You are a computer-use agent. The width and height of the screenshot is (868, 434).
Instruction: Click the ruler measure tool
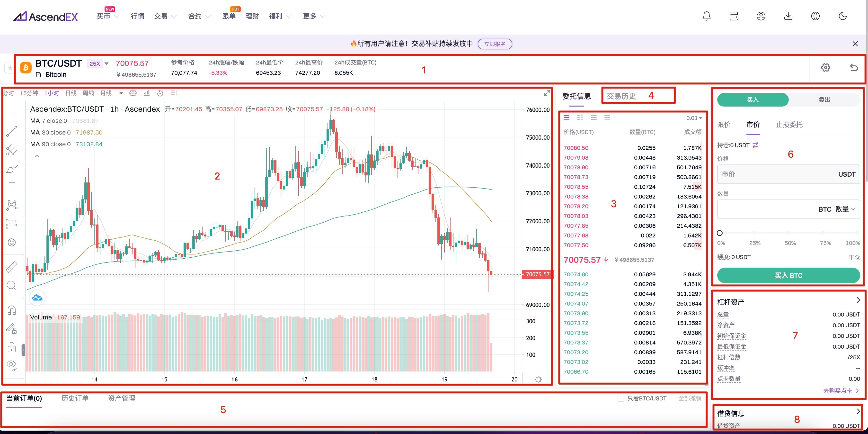pos(12,267)
